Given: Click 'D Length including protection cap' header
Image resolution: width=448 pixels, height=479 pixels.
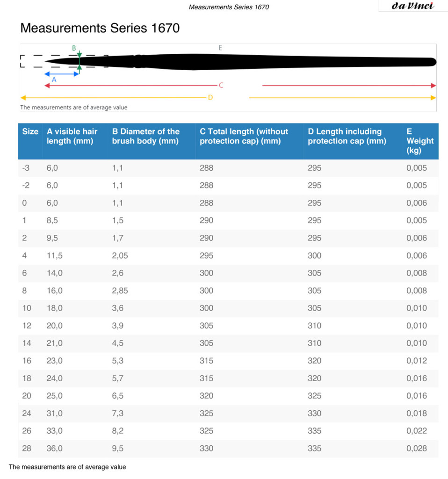Looking at the screenshot, I should point(347,136).
